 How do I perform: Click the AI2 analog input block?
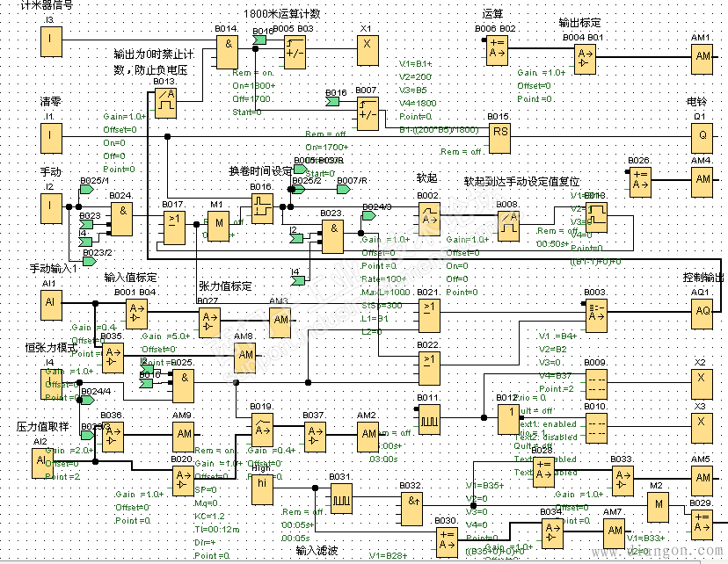pyautogui.click(x=41, y=461)
